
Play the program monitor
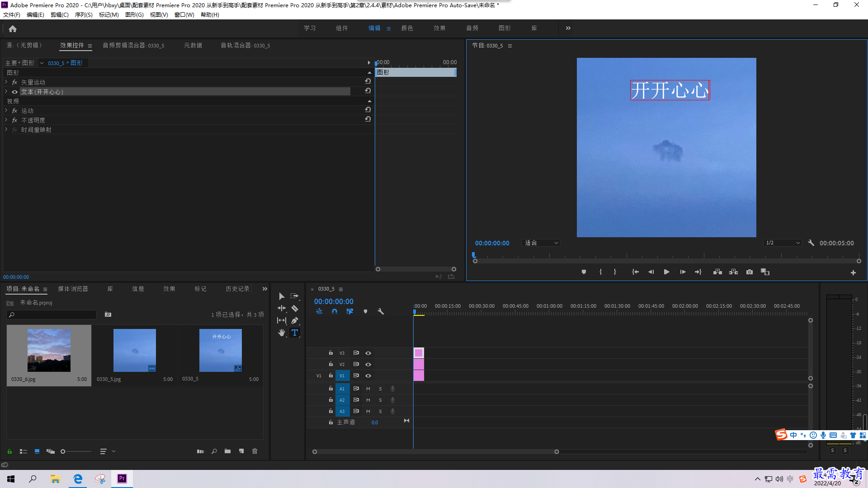click(x=666, y=272)
